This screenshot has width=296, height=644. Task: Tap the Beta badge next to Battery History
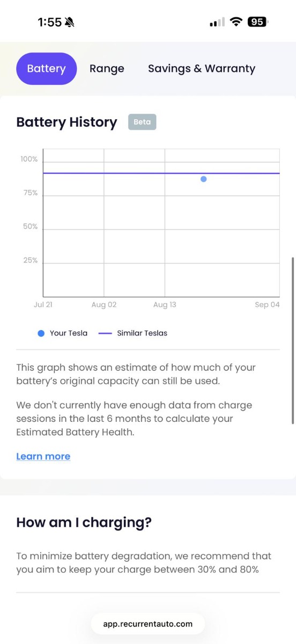(142, 122)
